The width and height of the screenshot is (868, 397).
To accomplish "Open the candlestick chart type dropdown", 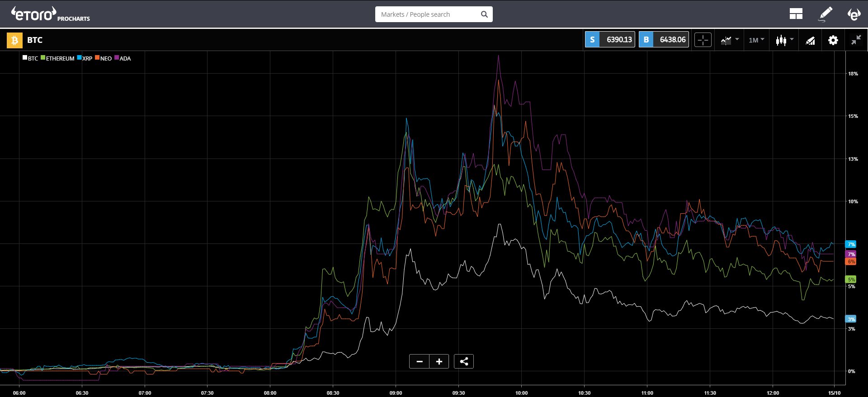I will [x=784, y=40].
